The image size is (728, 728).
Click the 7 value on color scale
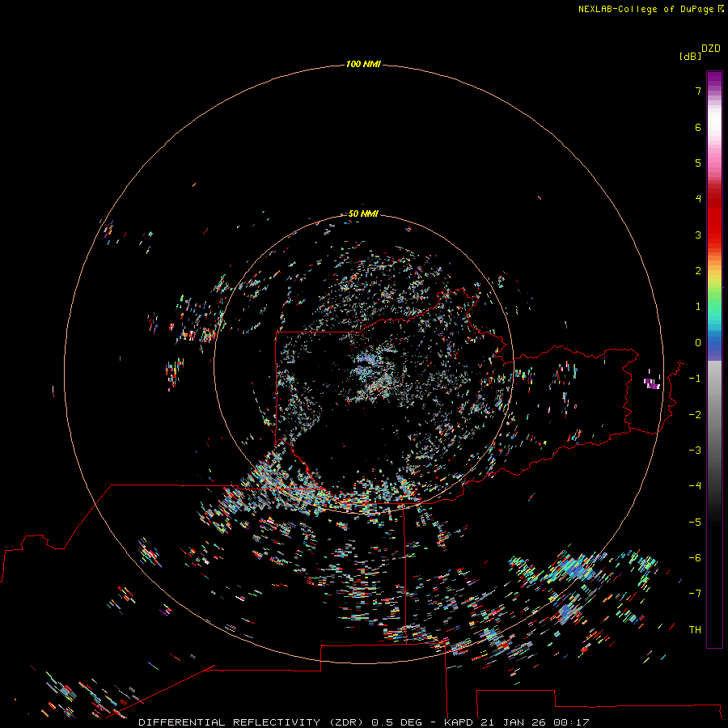point(698,91)
